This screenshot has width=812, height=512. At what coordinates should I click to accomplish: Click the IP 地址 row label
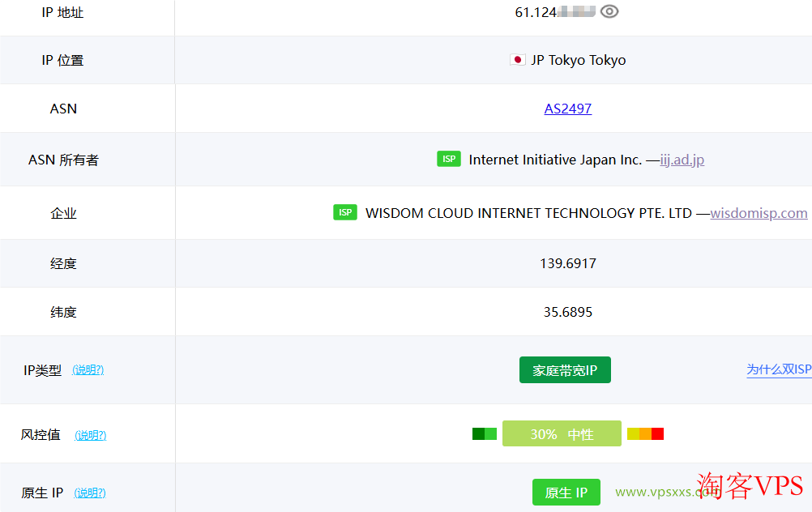[62, 12]
